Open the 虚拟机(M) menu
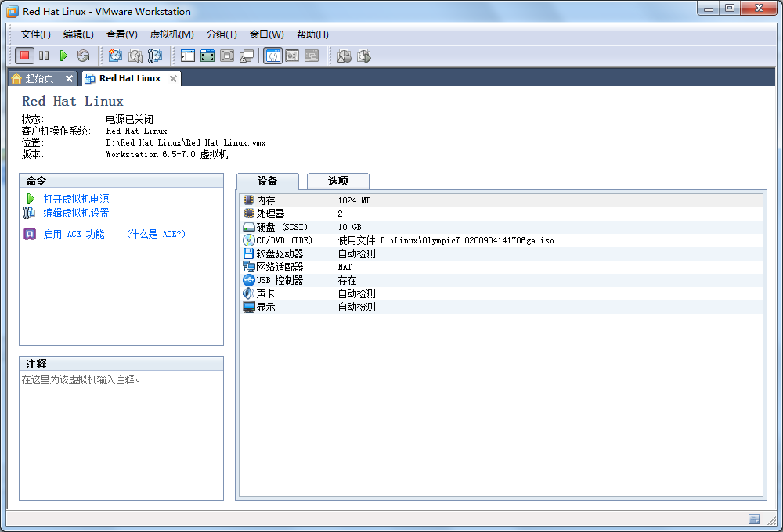Viewport: 783px width, 532px height. [x=171, y=34]
